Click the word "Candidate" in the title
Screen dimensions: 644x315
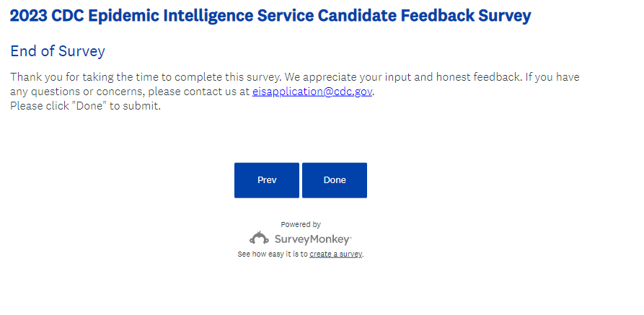pos(365,16)
